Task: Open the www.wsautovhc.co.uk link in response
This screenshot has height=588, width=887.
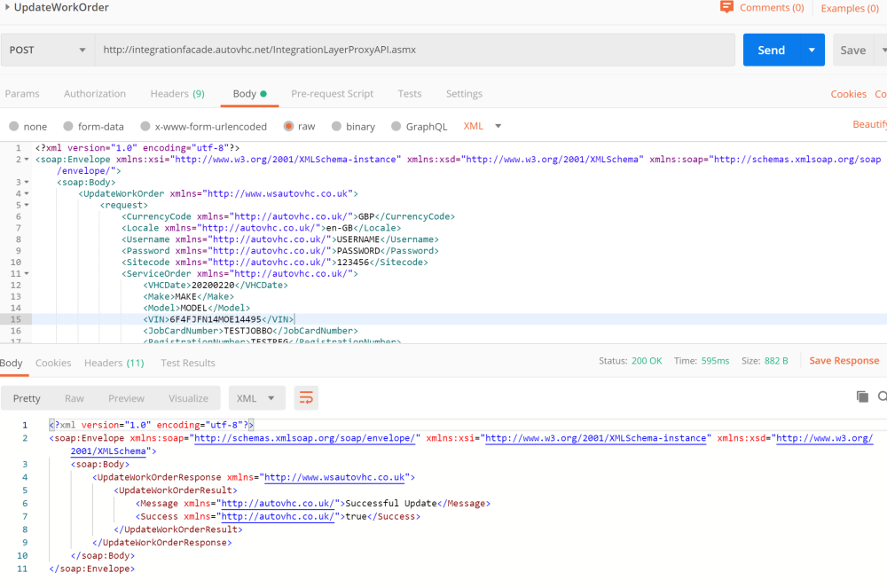Action: 334,477
